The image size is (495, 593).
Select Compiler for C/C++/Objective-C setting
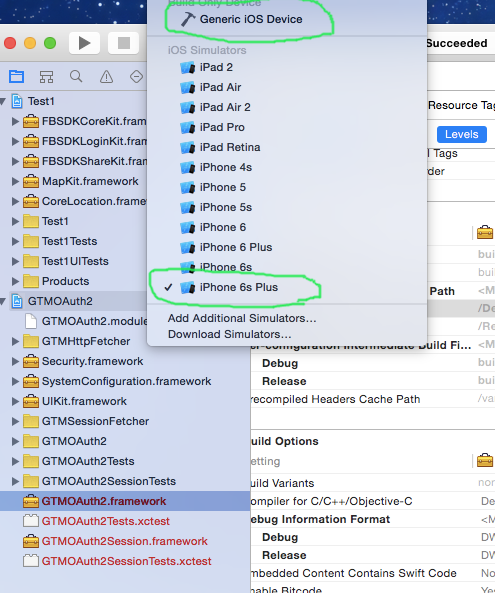373,501
